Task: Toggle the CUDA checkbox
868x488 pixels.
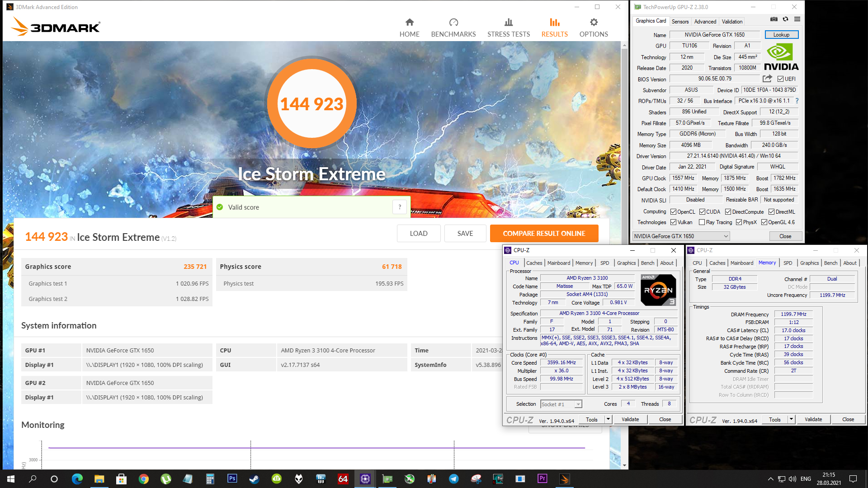Action: 702,211
